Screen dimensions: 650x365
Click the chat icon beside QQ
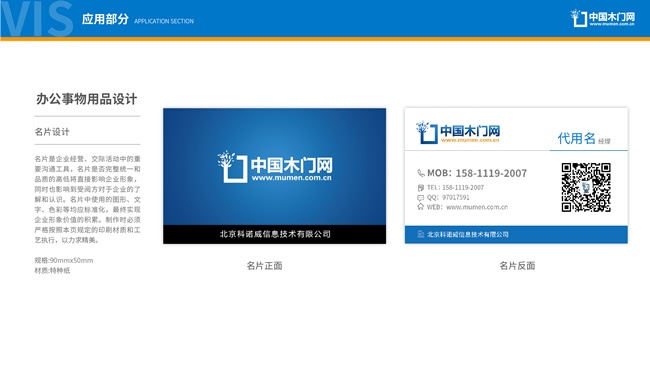click(420, 197)
